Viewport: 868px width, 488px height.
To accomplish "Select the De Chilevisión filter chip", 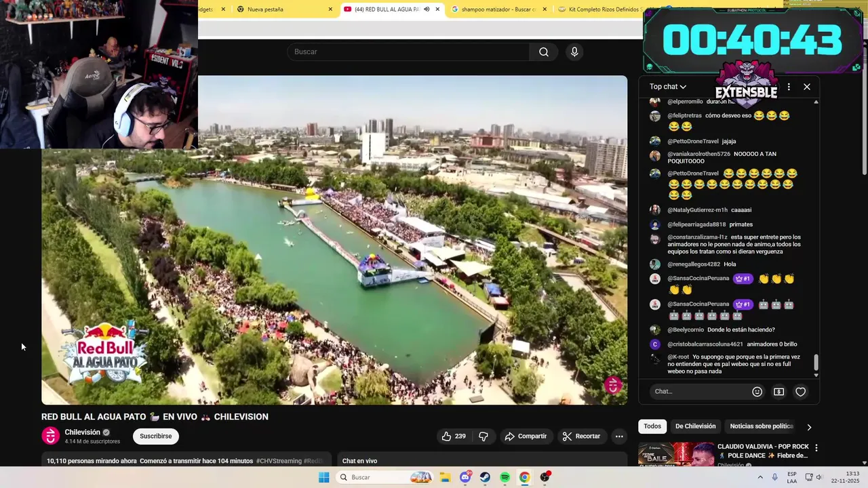I will click(695, 426).
